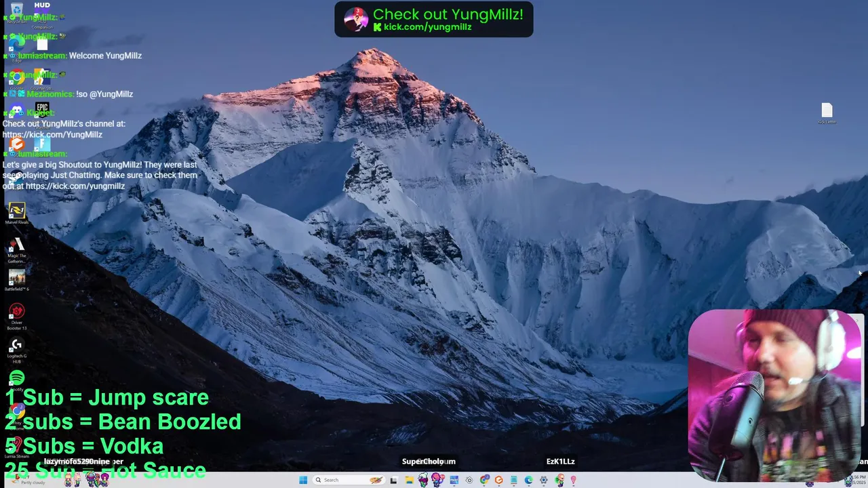The image size is (868, 488).
Task: Open the Battlefield 6 desktop shortcut
Action: point(17,280)
